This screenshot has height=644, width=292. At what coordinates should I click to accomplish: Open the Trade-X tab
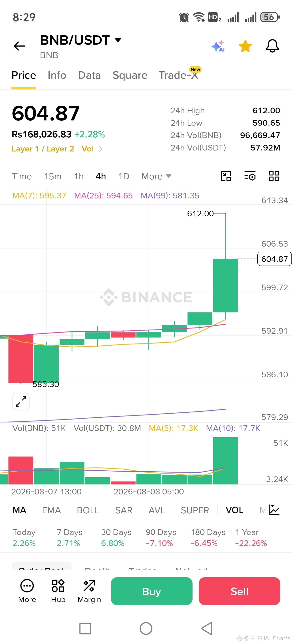(178, 75)
